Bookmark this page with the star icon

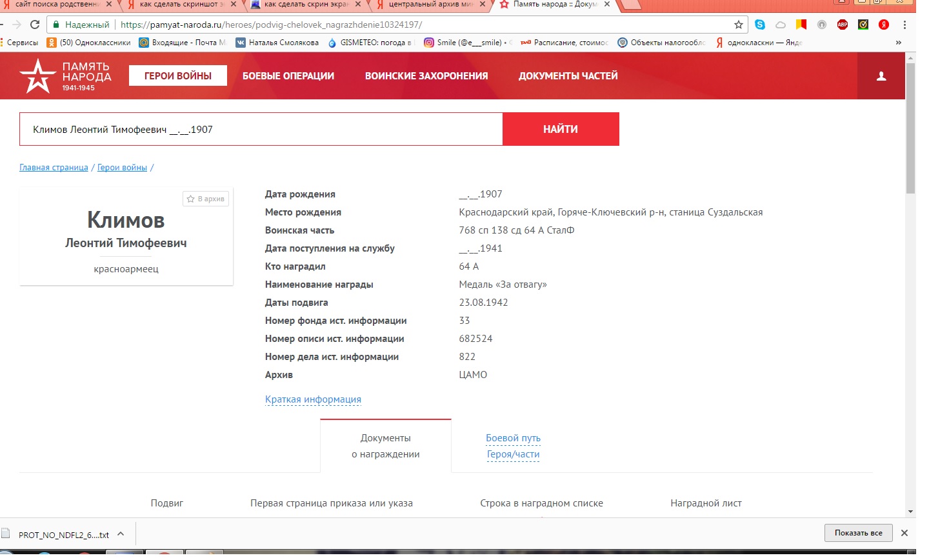(x=739, y=25)
